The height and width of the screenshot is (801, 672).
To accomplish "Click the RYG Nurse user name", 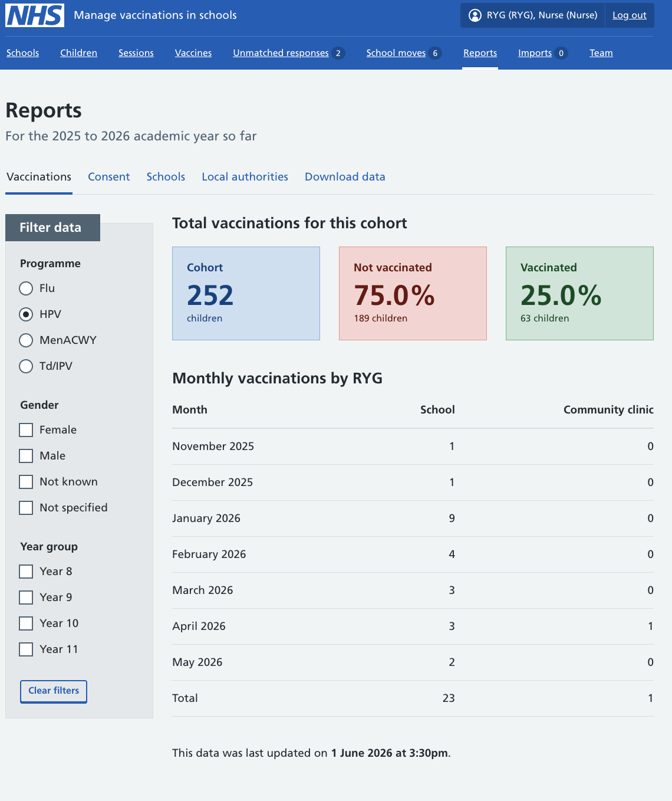I will (542, 15).
